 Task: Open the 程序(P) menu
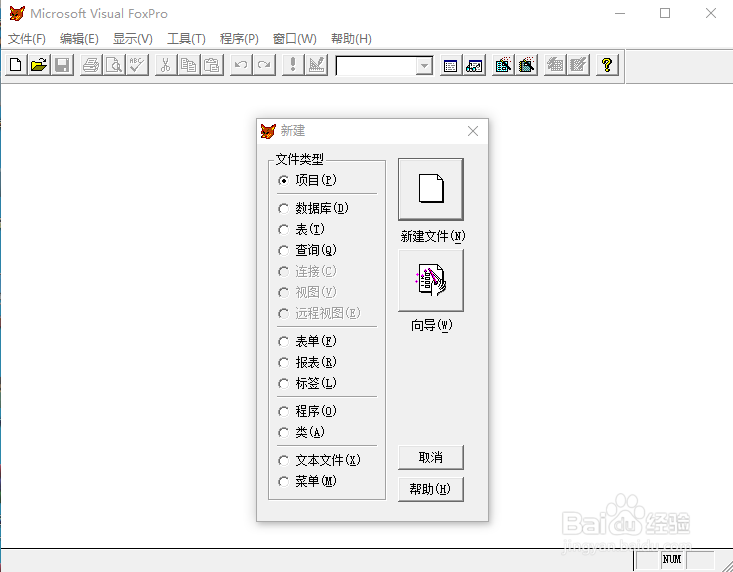click(x=239, y=39)
